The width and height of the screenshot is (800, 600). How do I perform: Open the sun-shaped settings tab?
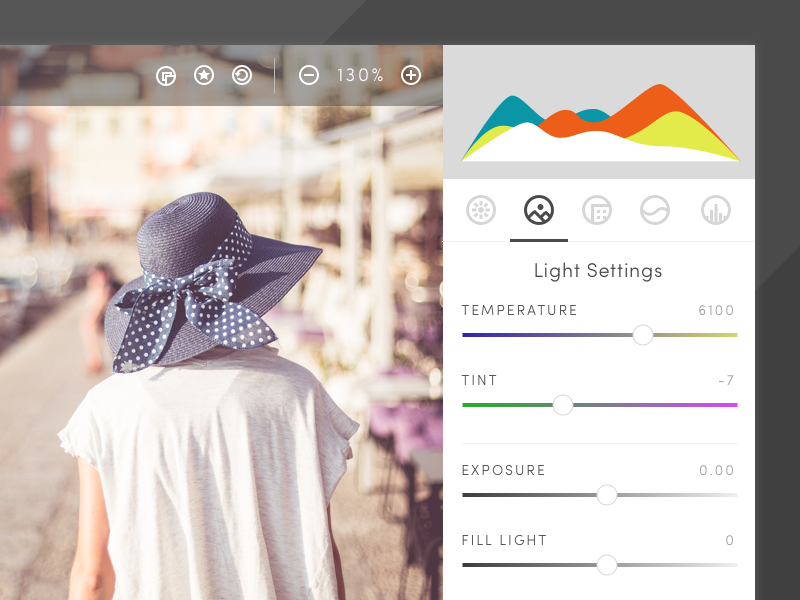tap(481, 210)
